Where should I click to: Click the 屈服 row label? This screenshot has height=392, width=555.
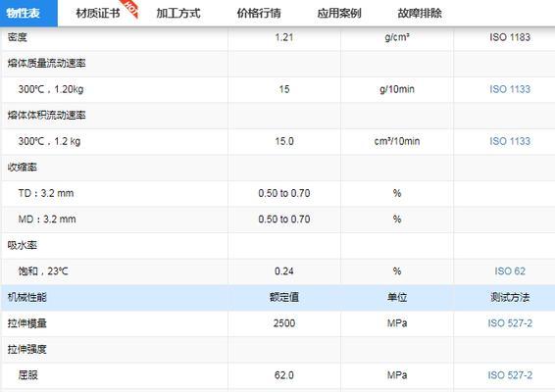click(28, 375)
